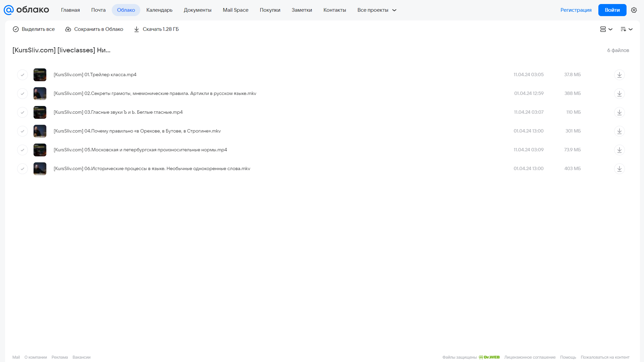Click the Сохранить в Облако cloud icon
Screen dimensions: 644x362
click(68, 29)
